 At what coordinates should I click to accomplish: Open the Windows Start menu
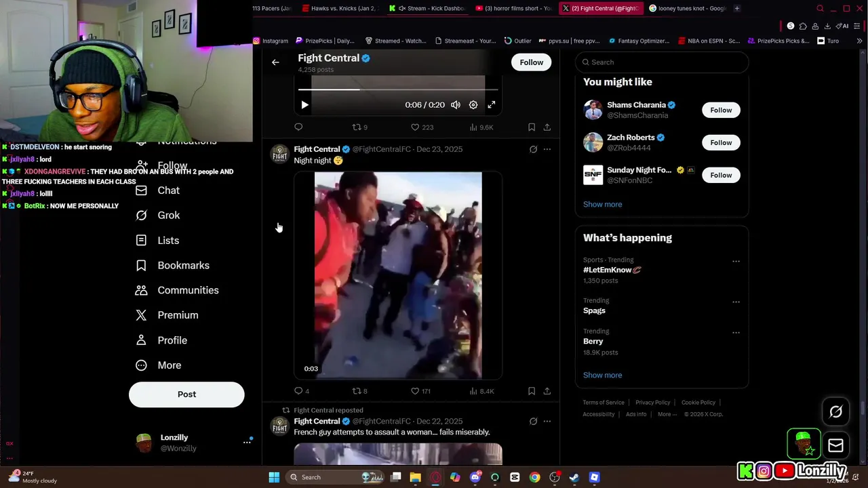point(274,477)
